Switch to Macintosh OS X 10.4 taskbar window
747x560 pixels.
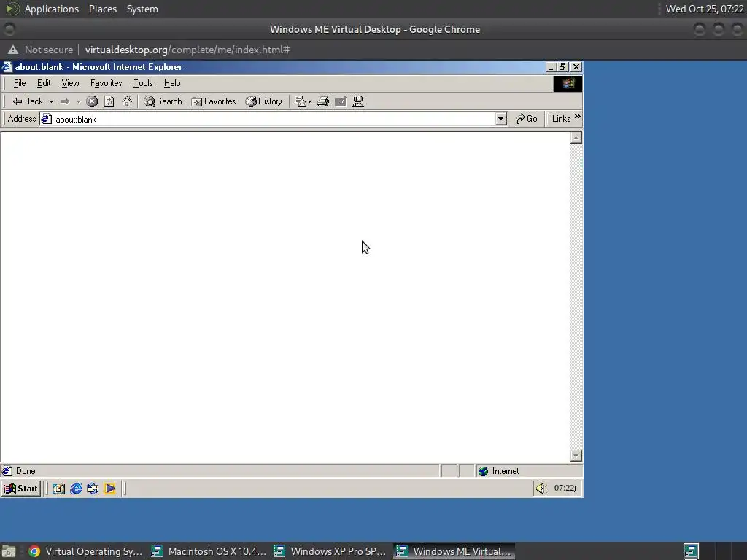[x=209, y=551]
